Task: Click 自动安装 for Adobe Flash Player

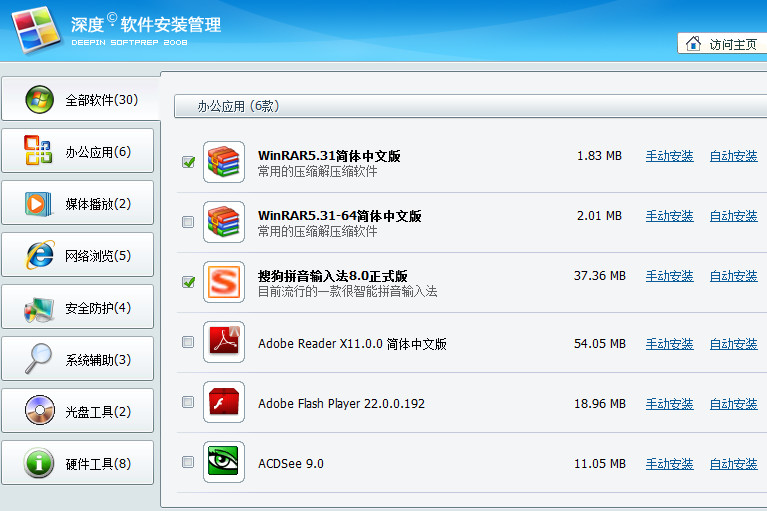Action: pyautogui.click(x=733, y=404)
